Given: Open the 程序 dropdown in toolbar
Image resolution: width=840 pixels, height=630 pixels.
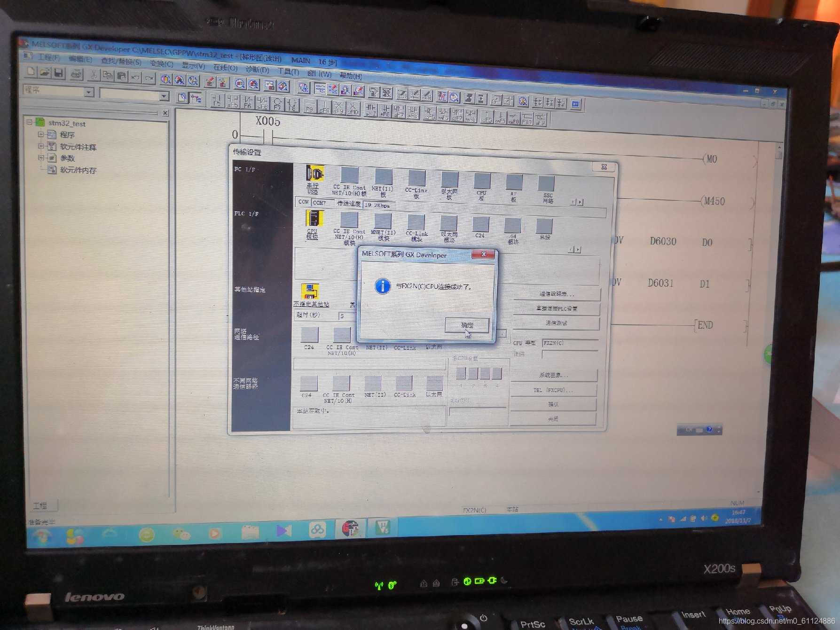Looking at the screenshot, I should (89, 92).
